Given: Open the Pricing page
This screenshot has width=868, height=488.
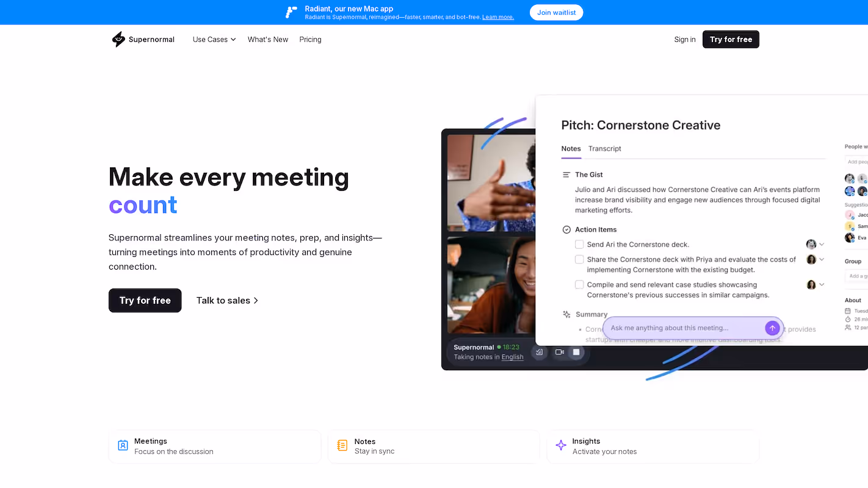Looking at the screenshot, I should point(310,39).
